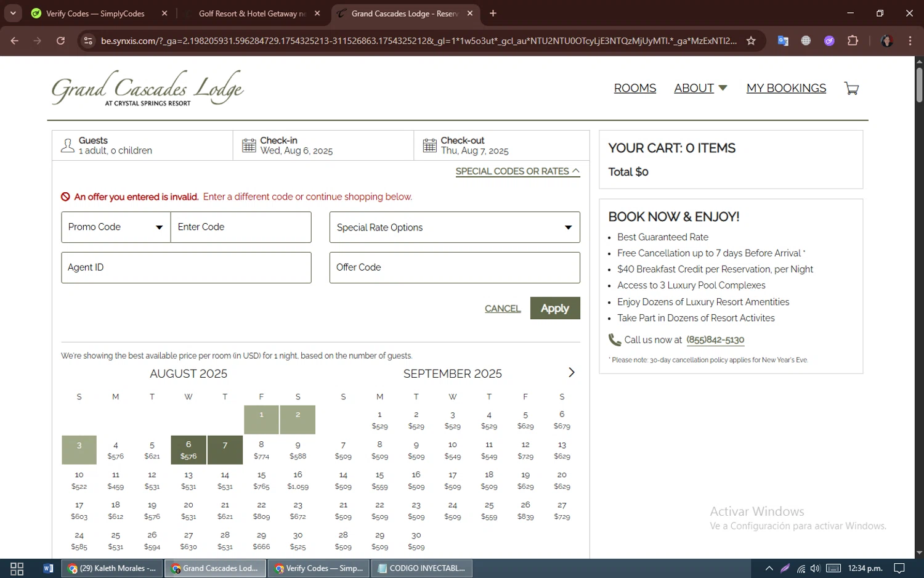924x578 pixels.
Task: Open CODIGO INYECTABL taskbar window
Action: point(421,568)
